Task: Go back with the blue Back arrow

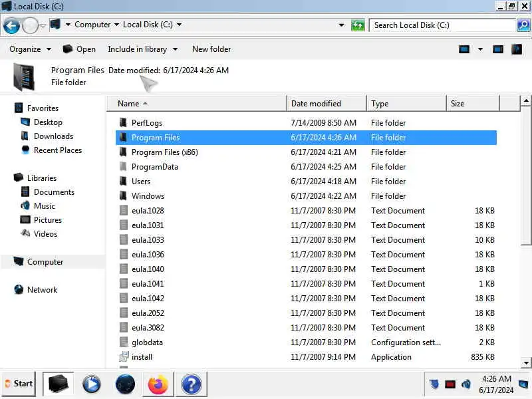Action: [11, 25]
